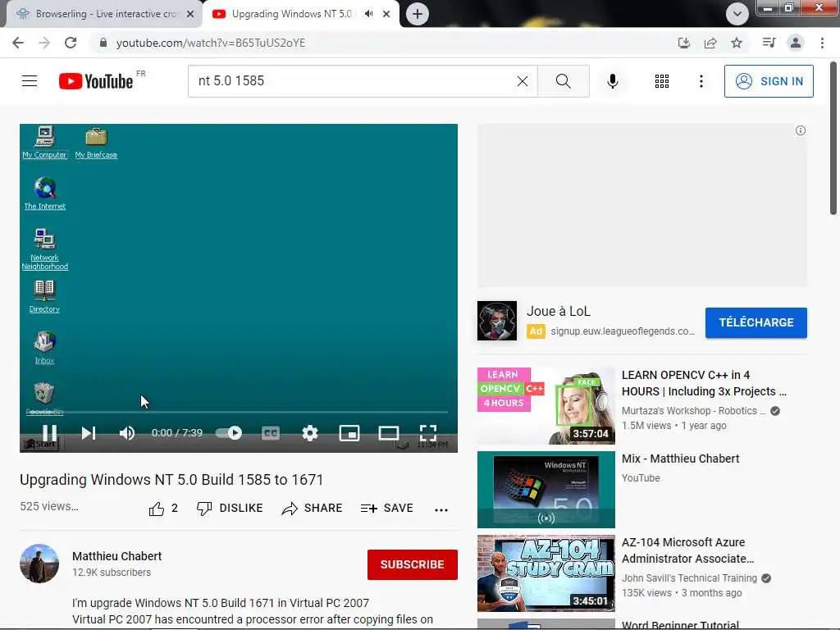Open the Mix - Matthieu Chabert thumbnail

click(546, 489)
